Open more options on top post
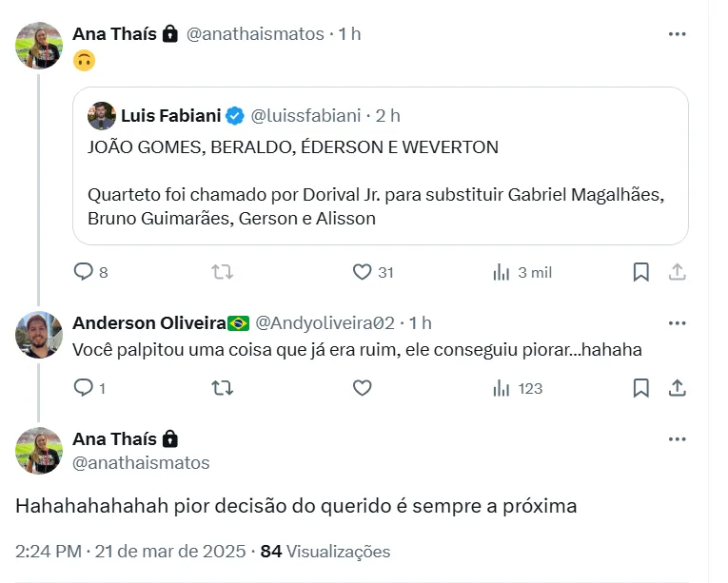The width and height of the screenshot is (728, 583). [677, 34]
